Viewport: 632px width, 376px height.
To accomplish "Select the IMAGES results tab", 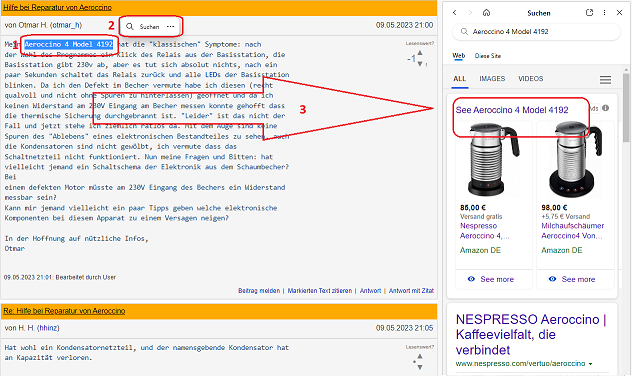I will click(x=492, y=79).
